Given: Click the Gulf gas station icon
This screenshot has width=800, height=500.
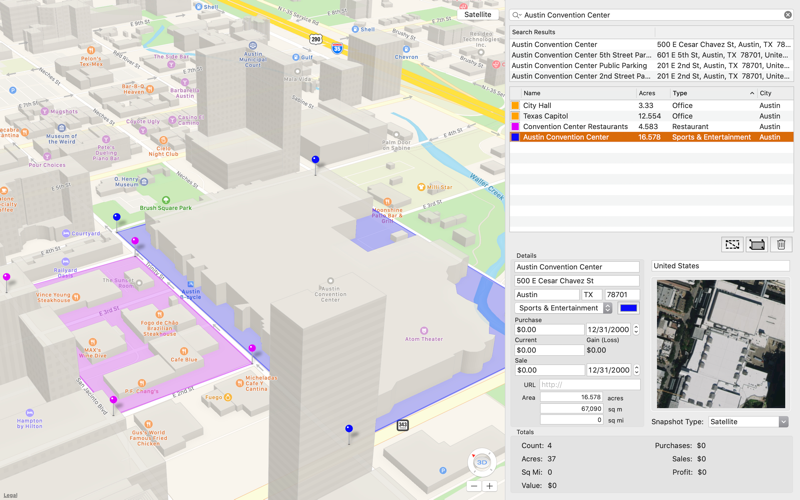Looking at the screenshot, I should pyautogui.click(x=295, y=57).
